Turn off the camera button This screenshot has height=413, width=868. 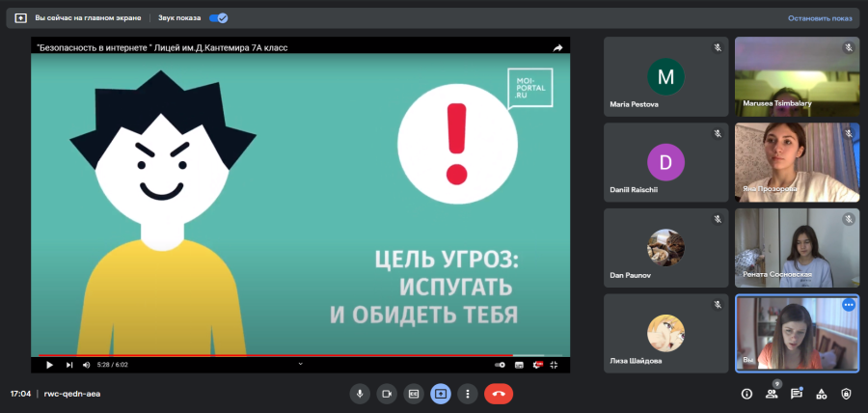387,394
